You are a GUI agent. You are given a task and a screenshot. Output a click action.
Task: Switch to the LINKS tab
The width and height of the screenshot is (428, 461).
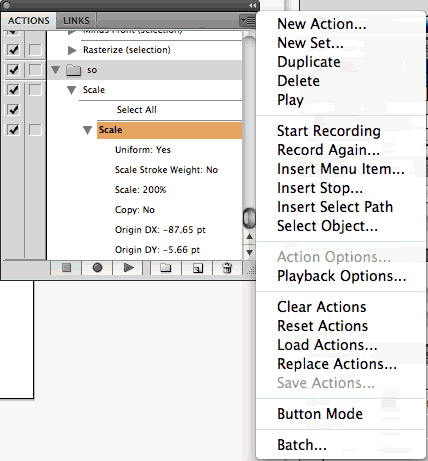tap(76, 21)
